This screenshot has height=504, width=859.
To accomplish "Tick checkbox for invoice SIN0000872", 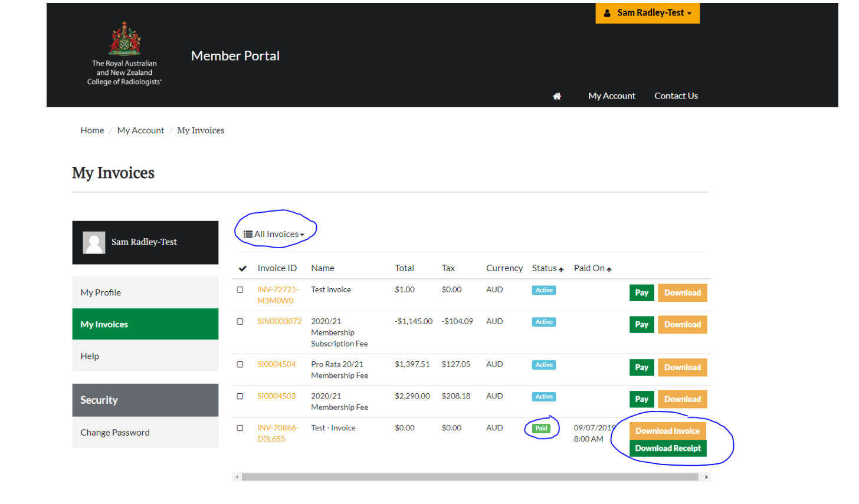I will click(240, 321).
